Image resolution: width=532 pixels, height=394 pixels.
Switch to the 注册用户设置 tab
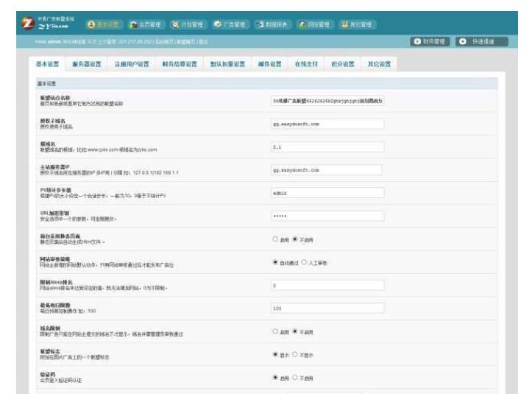pos(132,64)
